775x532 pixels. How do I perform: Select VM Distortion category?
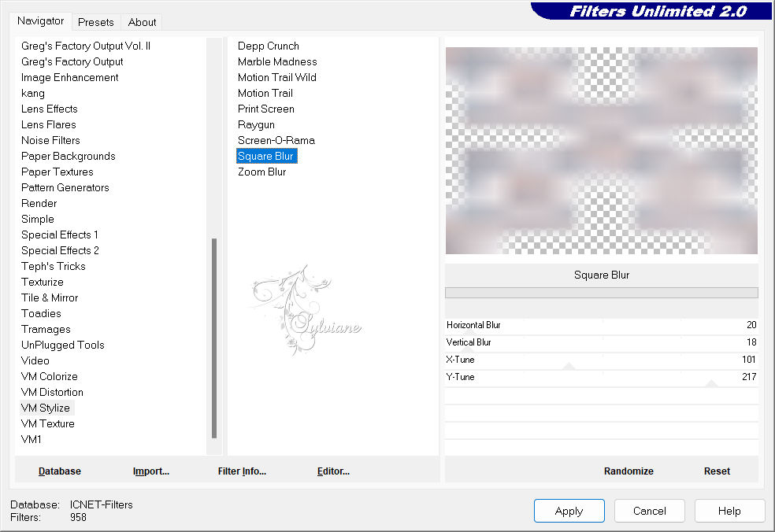point(53,392)
